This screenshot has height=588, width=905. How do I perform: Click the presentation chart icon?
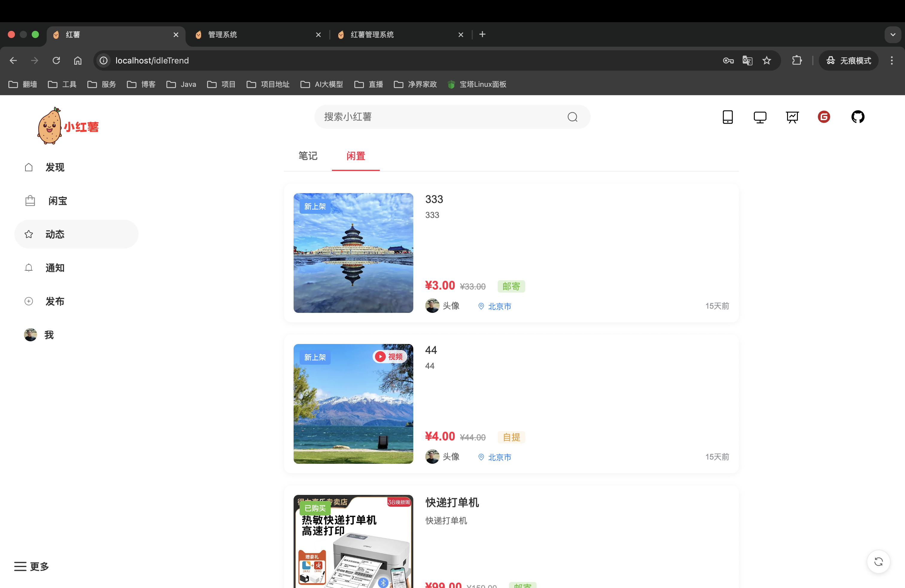pyautogui.click(x=792, y=117)
